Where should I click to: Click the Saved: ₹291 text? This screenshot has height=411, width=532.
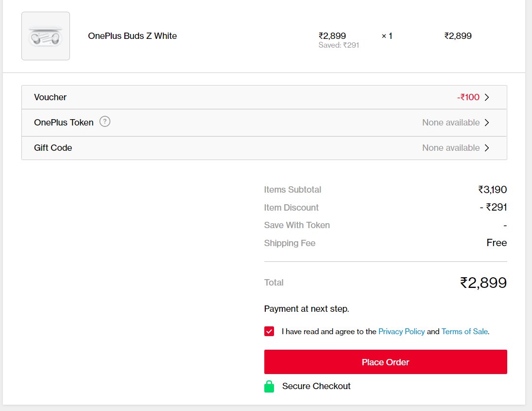[x=339, y=45]
